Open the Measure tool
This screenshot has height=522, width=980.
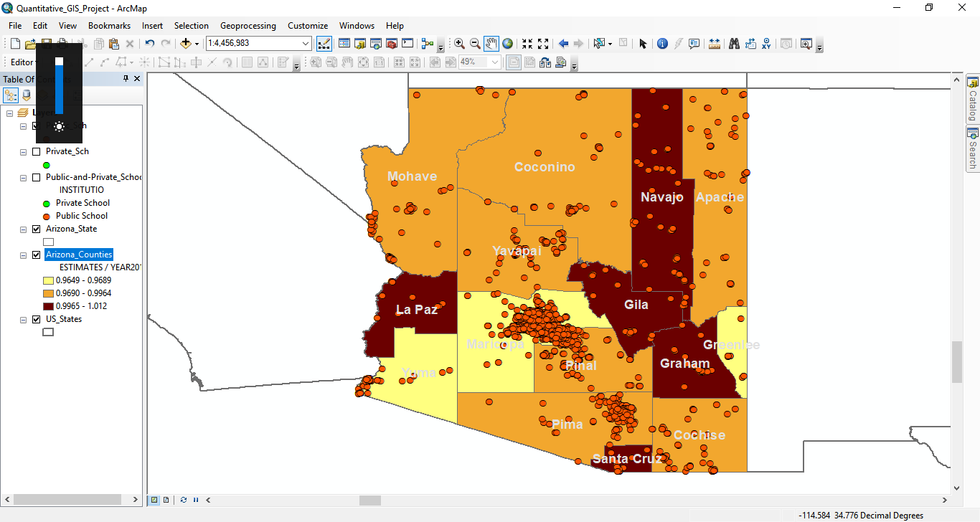(x=714, y=43)
